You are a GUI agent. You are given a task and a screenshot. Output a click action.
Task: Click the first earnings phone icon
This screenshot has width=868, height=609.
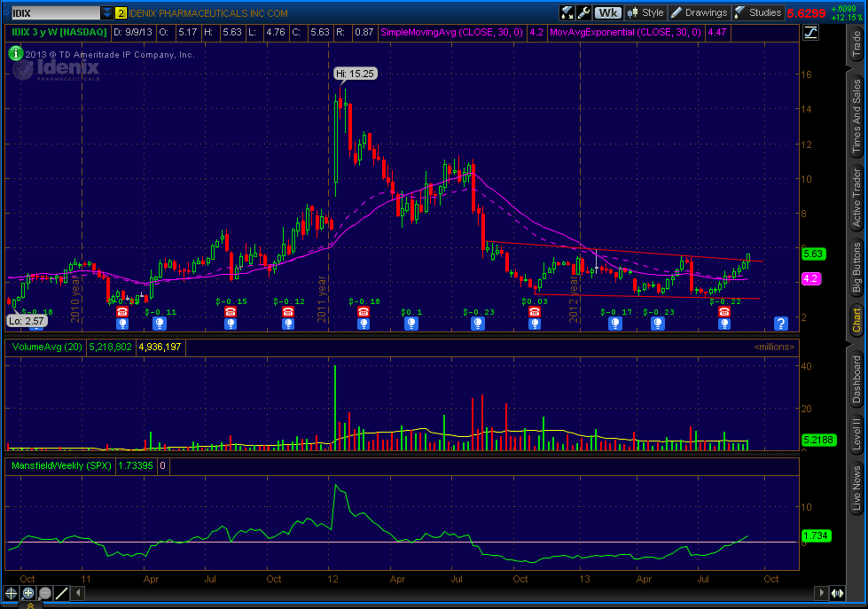[x=123, y=312]
